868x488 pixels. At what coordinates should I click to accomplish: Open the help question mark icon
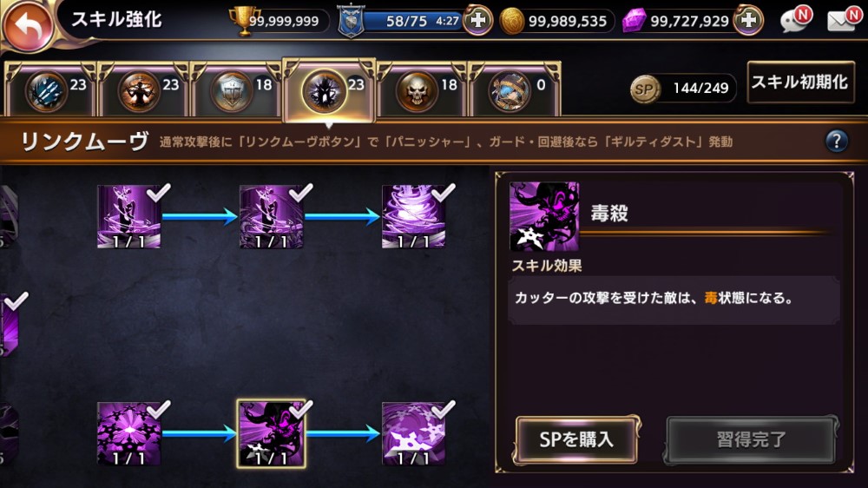[x=836, y=142]
